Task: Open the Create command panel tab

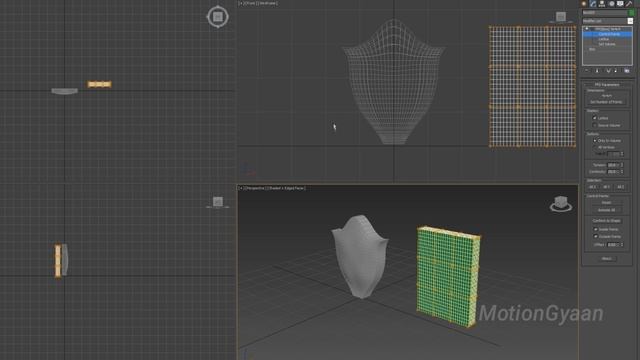Action: click(584, 4)
